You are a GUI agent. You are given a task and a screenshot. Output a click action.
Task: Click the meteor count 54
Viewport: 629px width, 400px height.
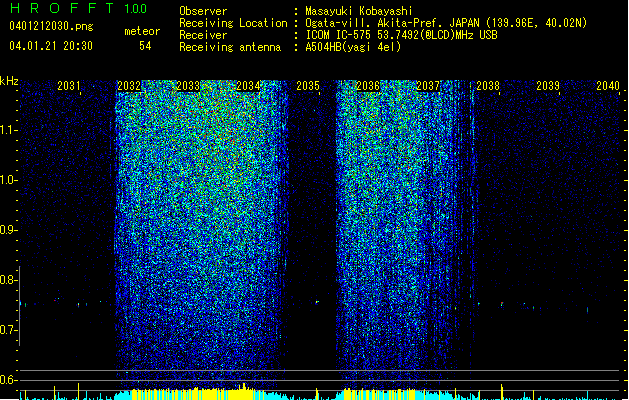145,46
